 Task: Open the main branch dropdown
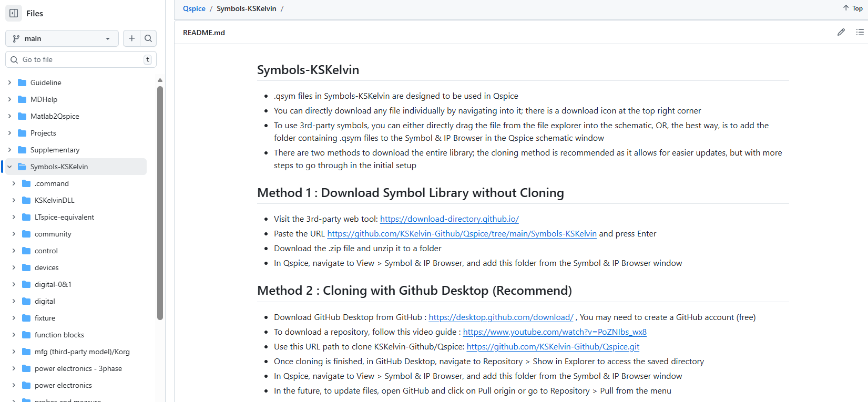(62, 38)
